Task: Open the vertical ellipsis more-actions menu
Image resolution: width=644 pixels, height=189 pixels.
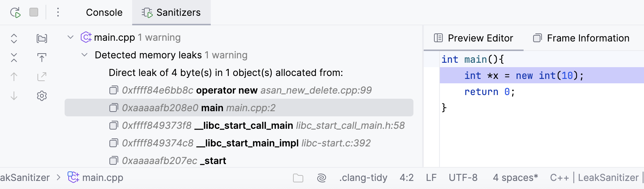Action: [58, 12]
